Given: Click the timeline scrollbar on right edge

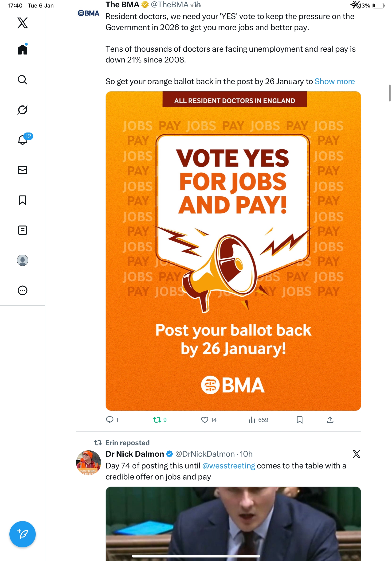Looking at the screenshot, I should (390, 93).
